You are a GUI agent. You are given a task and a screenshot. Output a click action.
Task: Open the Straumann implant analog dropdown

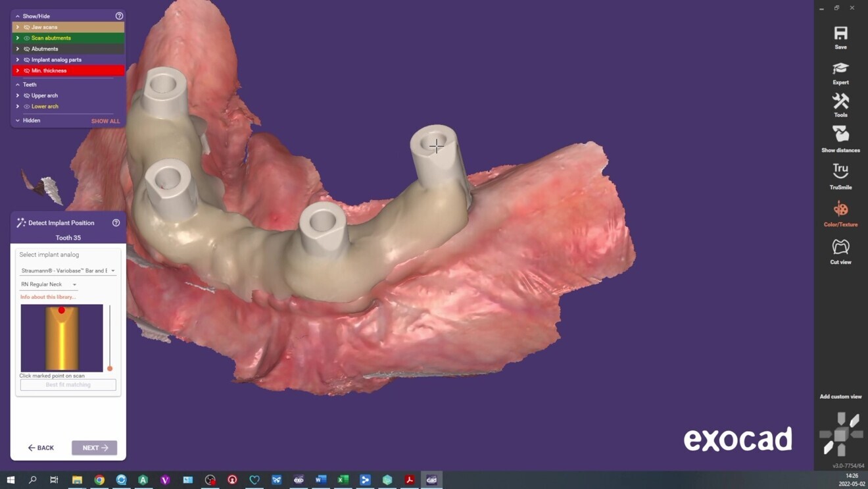coord(68,270)
